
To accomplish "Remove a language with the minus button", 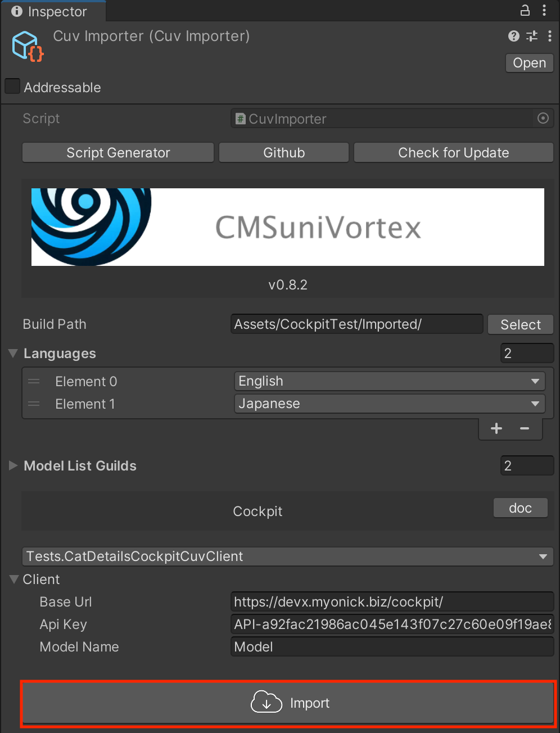I will (525, 428).
